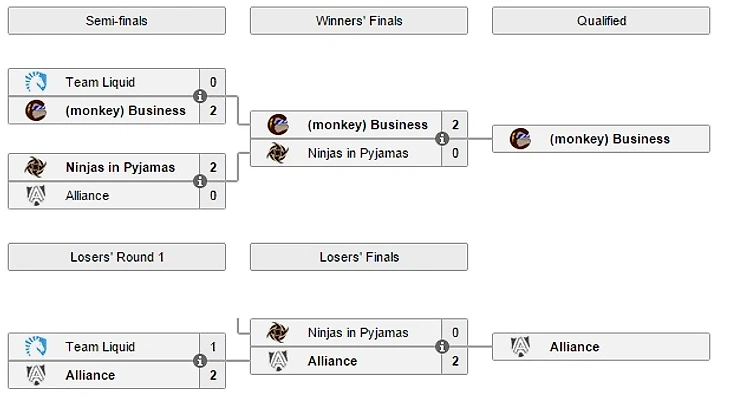Image resolution: width=730 pixels, height=397 pixels.
Task: Click Alliance logo in Qualified column
Action: click(x=520, y=346)
